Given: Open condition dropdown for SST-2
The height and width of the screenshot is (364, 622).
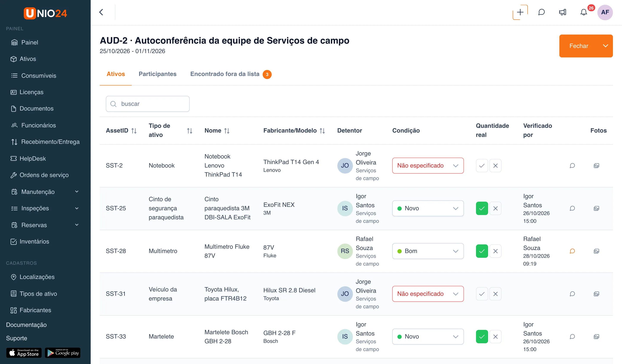Looking at the screenshot, I should click(x=428, y=166).
